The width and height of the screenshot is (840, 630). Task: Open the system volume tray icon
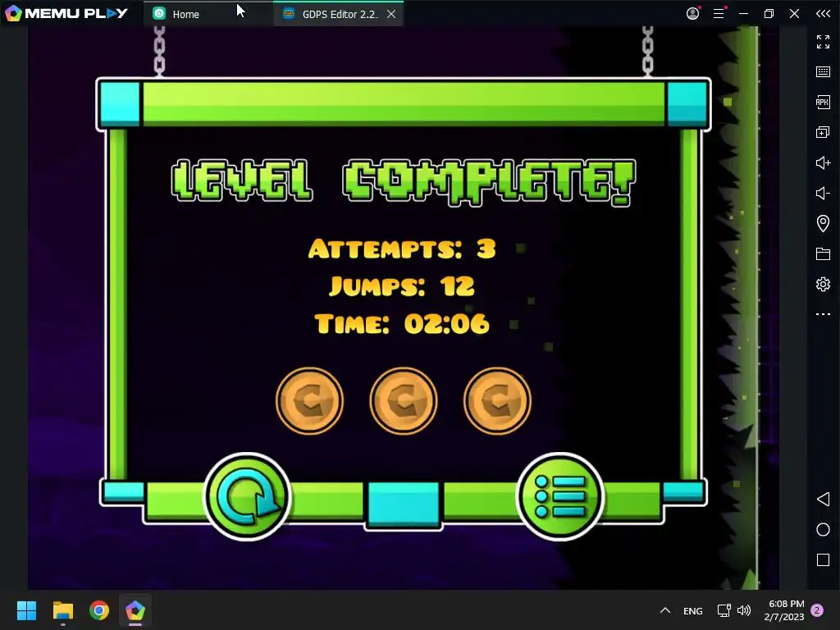(x=743, y=610)
